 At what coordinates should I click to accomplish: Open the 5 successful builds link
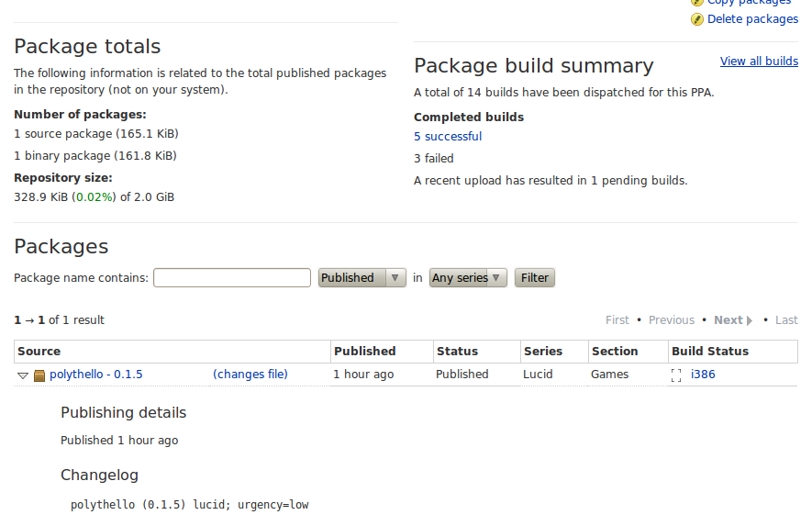(448, 137)
